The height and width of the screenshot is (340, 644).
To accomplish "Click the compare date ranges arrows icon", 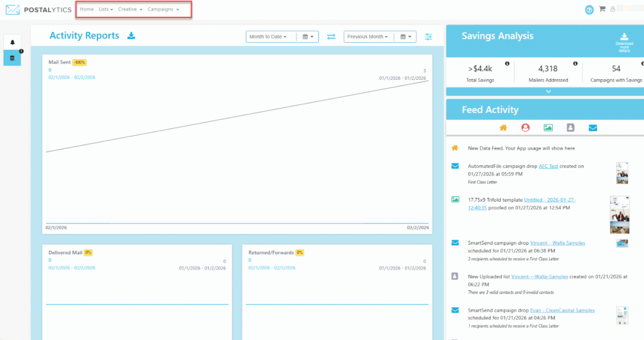I will point(331,37).
